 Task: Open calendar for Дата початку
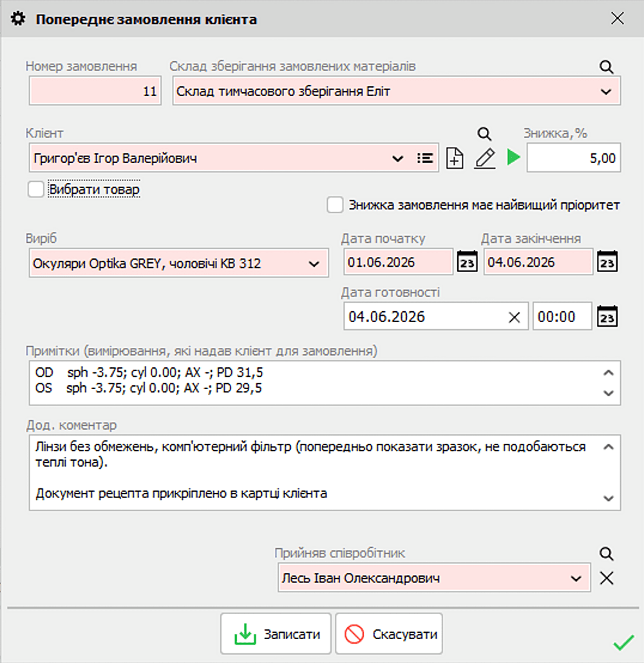click(x=467, y=262)
